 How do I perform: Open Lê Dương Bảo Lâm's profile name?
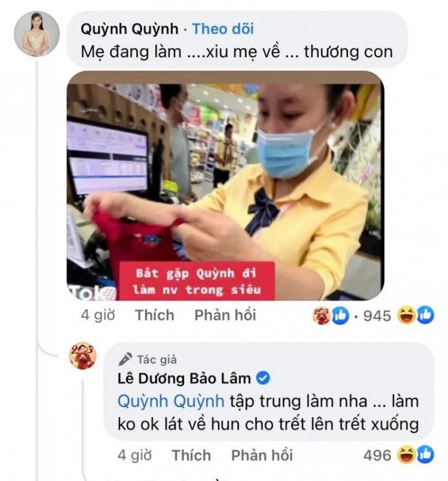184,378
